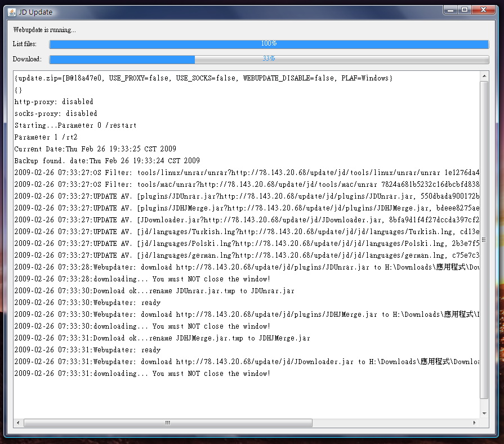
Task: Close the JD Update window
Action: point(484,10)
